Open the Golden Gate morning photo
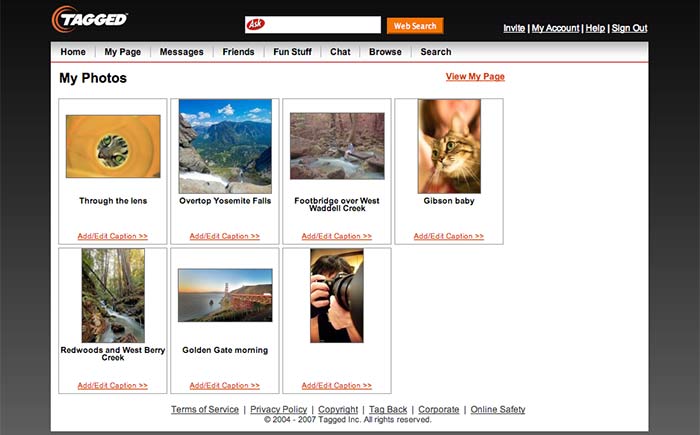The image size is (700, 435). (x=225, y=295)
